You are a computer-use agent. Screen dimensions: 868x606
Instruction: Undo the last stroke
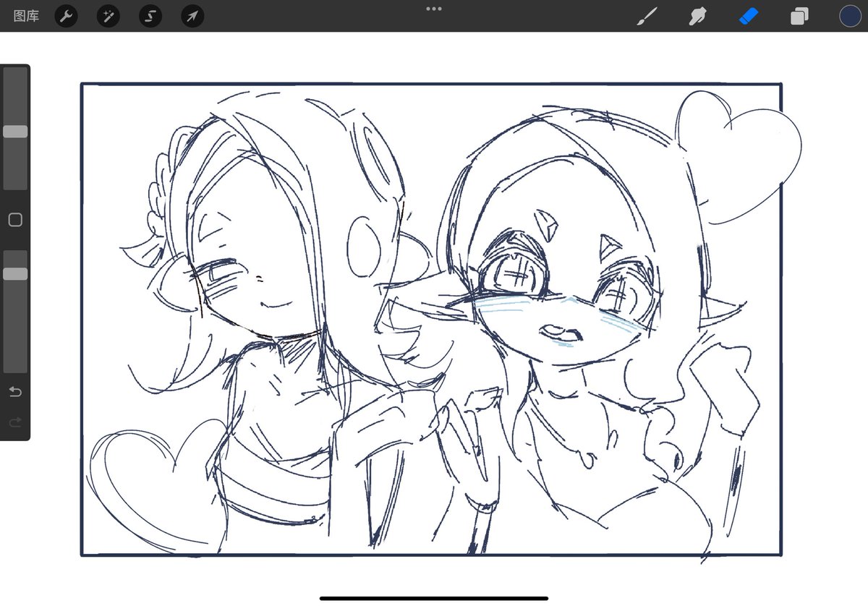tap(15, 392)
